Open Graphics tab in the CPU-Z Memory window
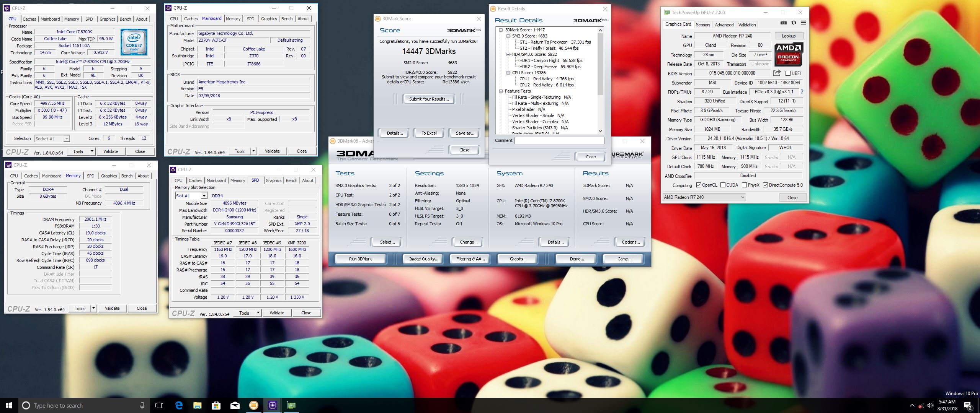The image size is (980, 413). point(109,176)
